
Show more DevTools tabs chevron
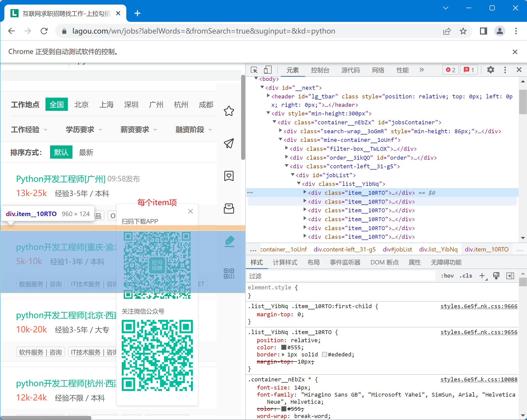pyautogui.click(x=422, y=70)
